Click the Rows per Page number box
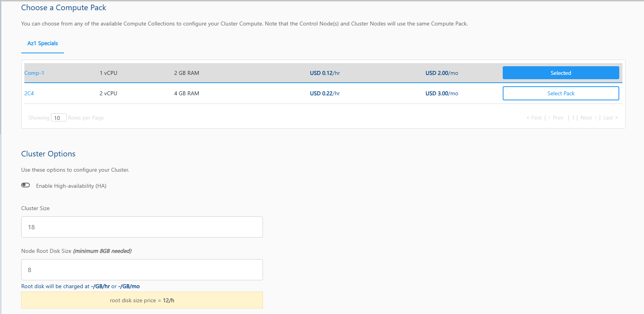Viewport: 644px width, 314px height. click(x=58, y=118)
